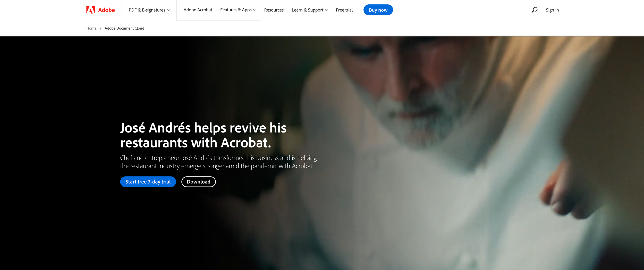
Task: Expand the Features & Apps menu
Action: (x=238, y=10)
